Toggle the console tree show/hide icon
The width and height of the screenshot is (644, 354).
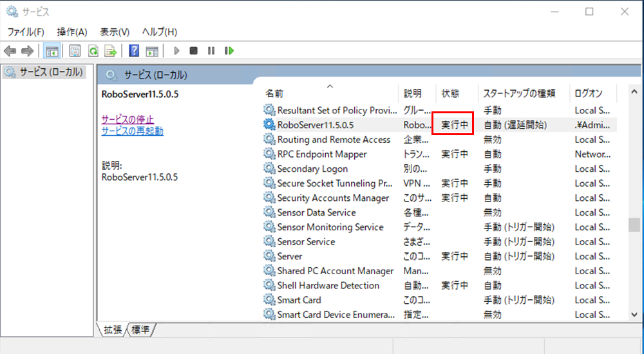click(52, 51)
